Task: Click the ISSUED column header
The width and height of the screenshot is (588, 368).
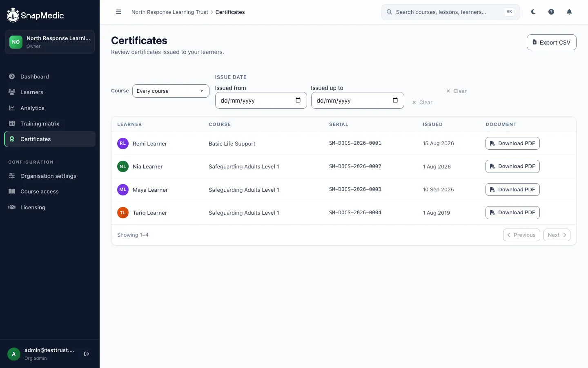Action: (433, 124)
